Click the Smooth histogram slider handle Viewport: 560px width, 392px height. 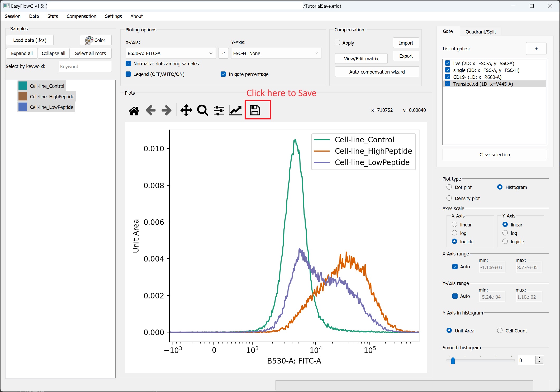click(453, 360)
